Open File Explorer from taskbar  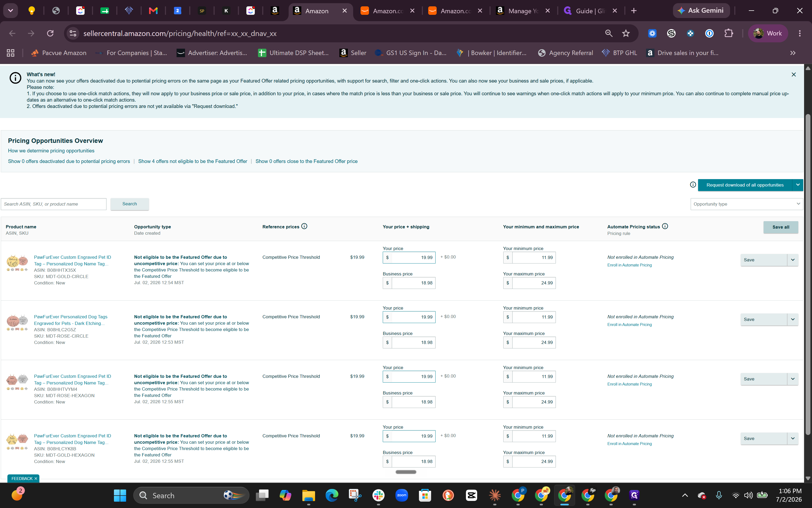coord(308,495)
